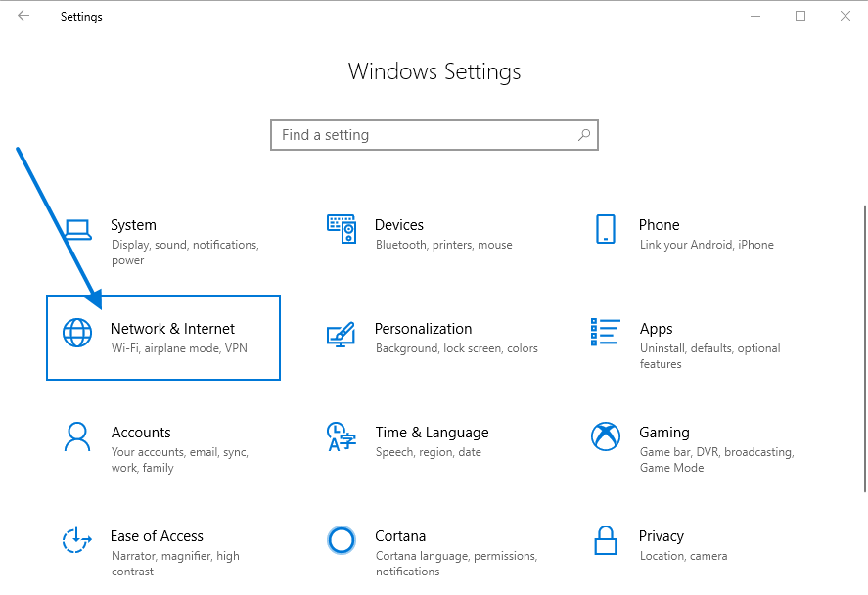Image resolution: width=868 pixels, height=595 pixels.
Task: Click 'Location, camera' description
Action: (x=684, y=556)
